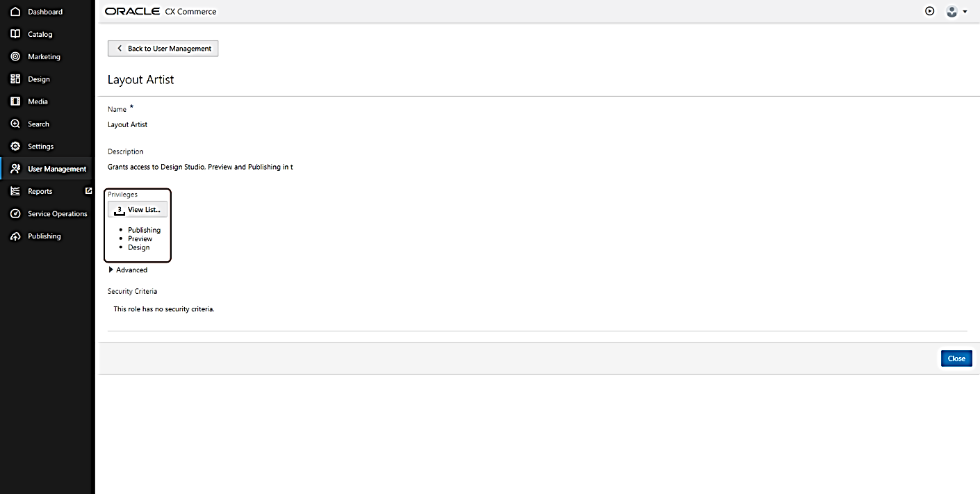Click the Dashboard home icon

(15, 12)
